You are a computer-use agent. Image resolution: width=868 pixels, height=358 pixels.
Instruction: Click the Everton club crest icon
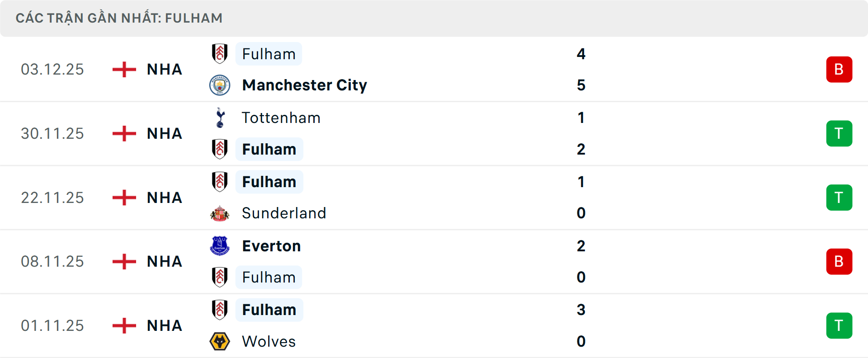(220, 246)
